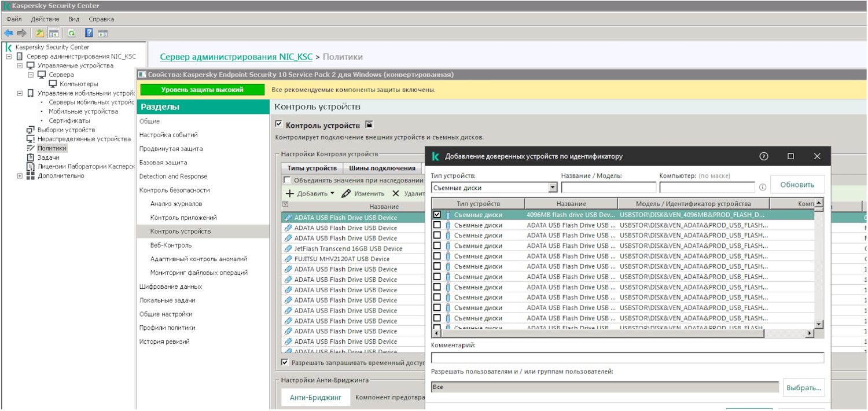Viewport: 868px width, 411px height.
Task: Open Help via the question-mark toolbar icon
Action: pos(89,33)
